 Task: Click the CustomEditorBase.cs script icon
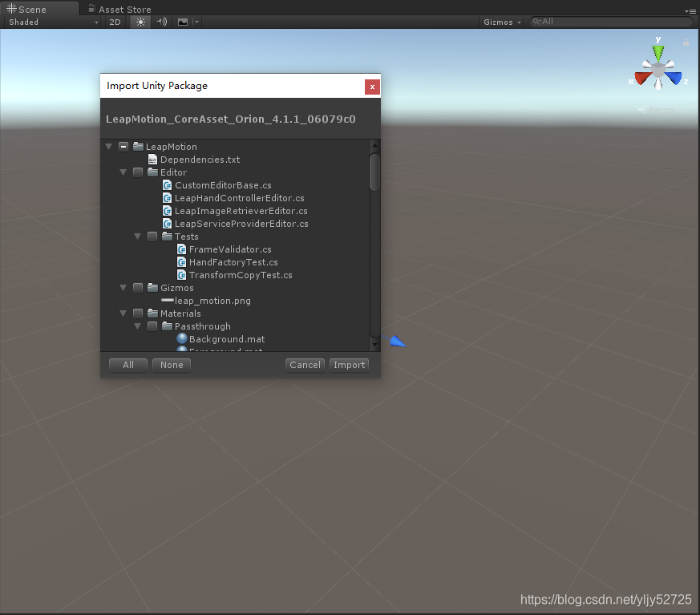tap(167, 184)
